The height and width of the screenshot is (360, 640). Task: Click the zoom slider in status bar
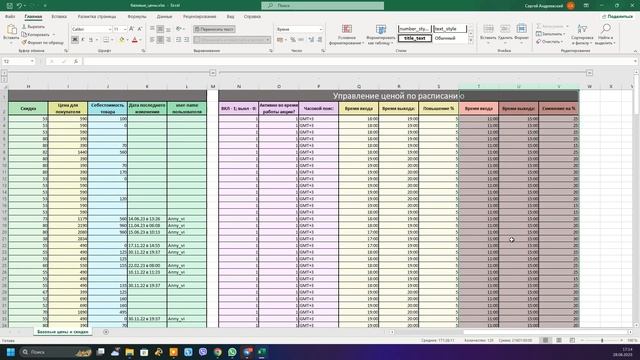coord(602,340)
